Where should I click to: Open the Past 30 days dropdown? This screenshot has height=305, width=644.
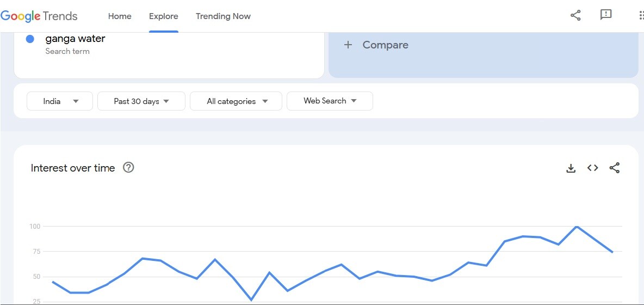click(141, 101)
